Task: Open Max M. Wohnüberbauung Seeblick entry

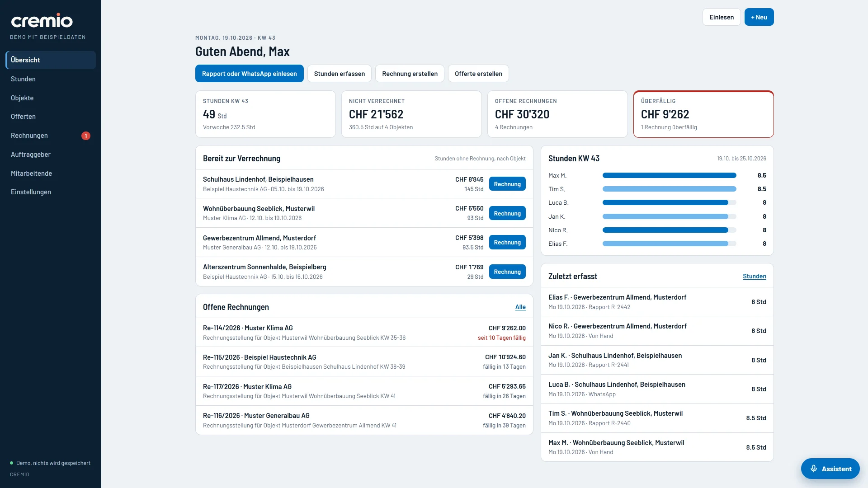Action: point(657,447)
